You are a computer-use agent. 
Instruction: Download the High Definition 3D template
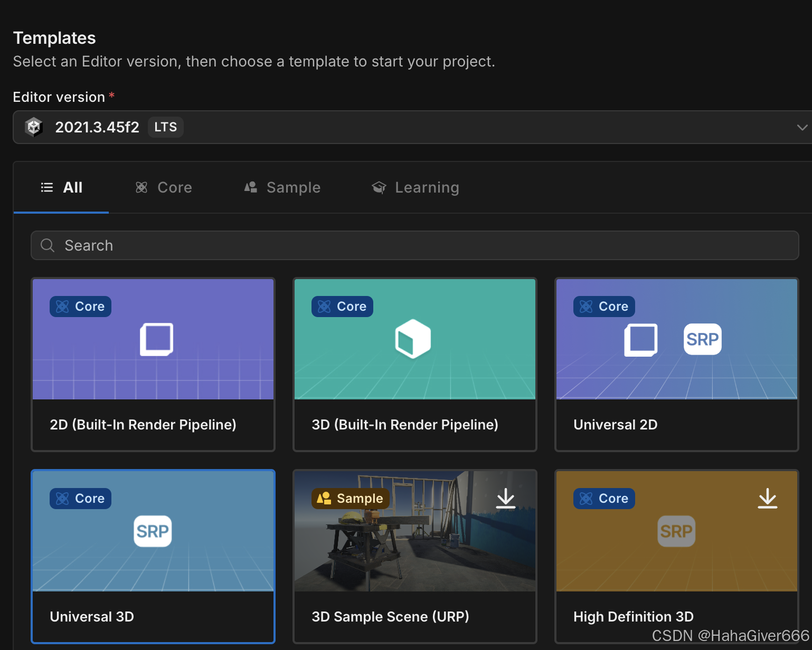pyautogui.click(x=768, y=499)
